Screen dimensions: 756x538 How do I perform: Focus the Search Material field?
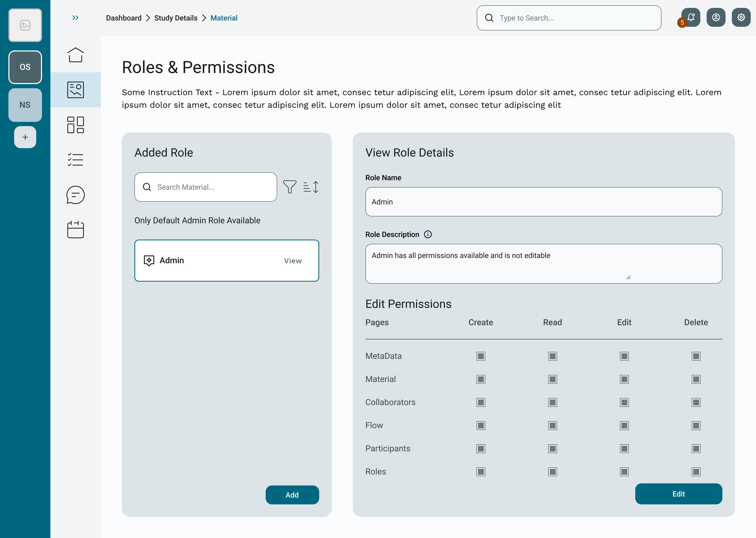(206, 187)
